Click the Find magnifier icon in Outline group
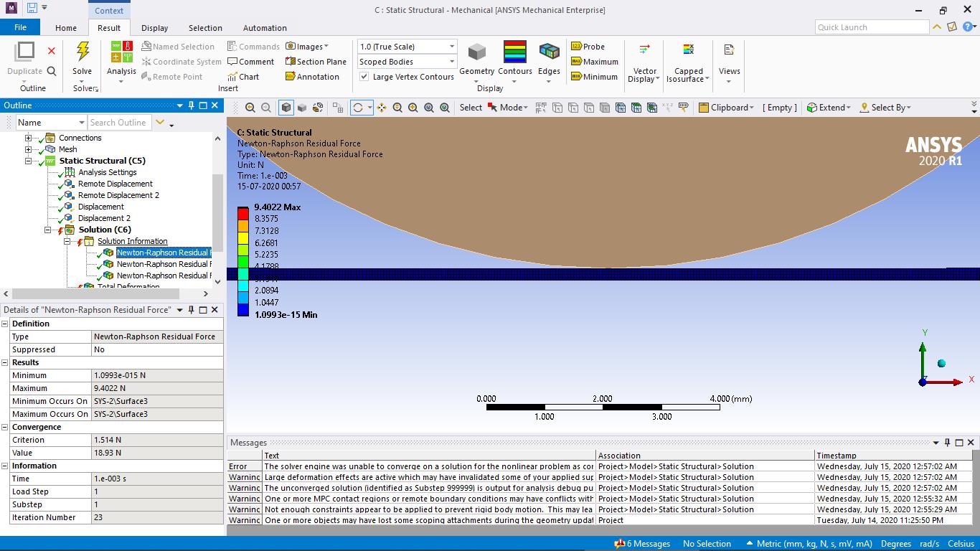Screen dimensions: 980x551 (x=52, y=71)
